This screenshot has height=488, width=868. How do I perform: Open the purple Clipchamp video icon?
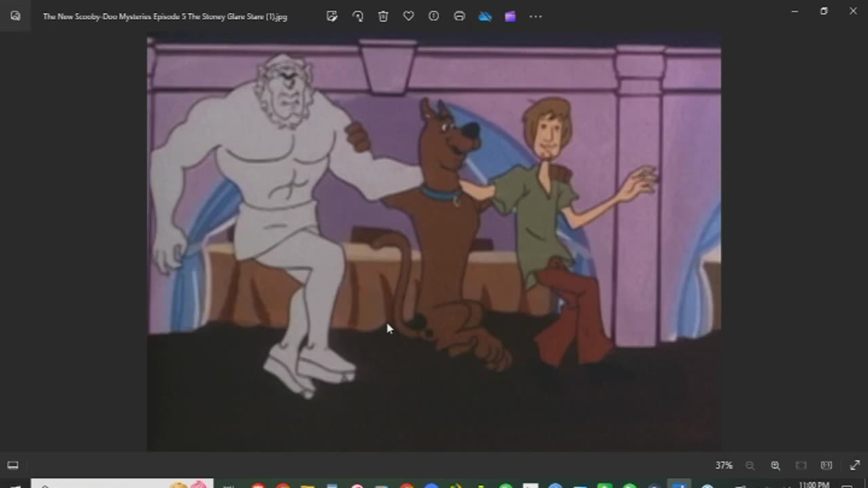click(510, 16)
